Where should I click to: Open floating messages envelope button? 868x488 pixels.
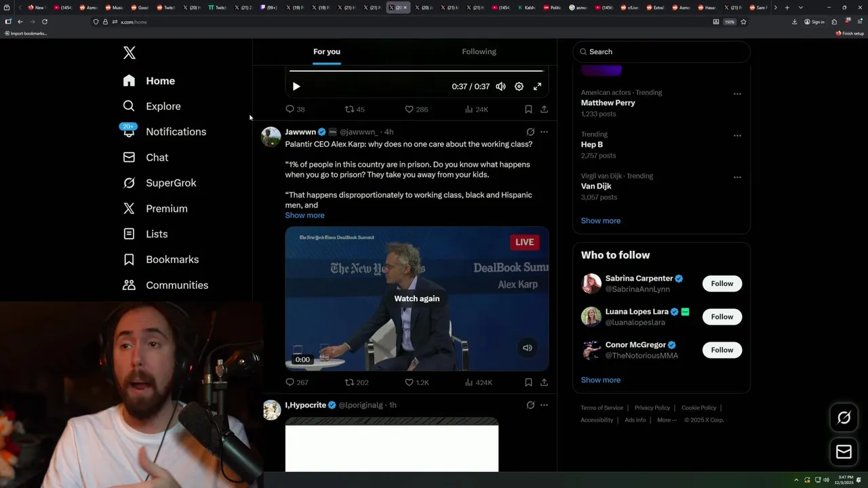pyautogui.click(x=844, y=452)
